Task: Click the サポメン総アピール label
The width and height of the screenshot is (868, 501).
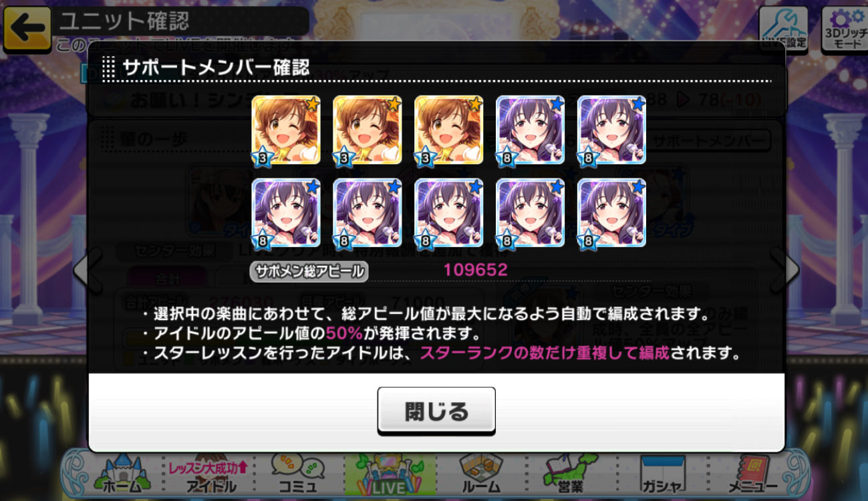Action: click(309, 271)
